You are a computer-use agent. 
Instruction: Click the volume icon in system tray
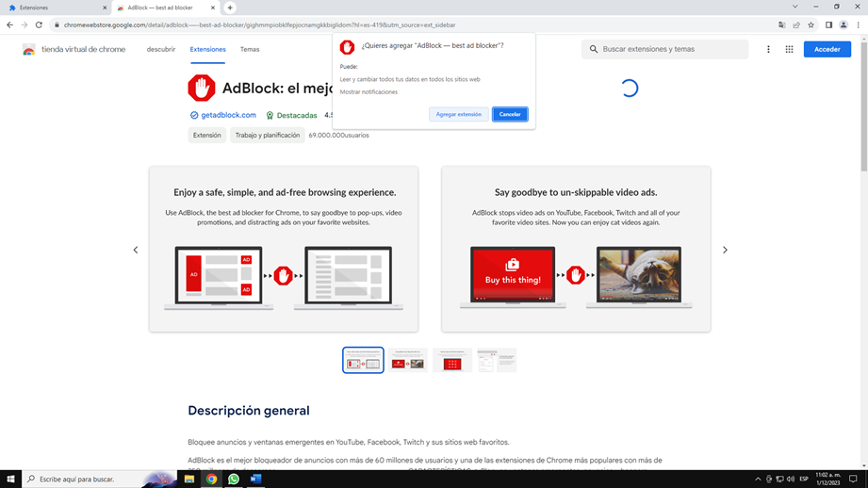pyautogui.click(x=791, y=480)
